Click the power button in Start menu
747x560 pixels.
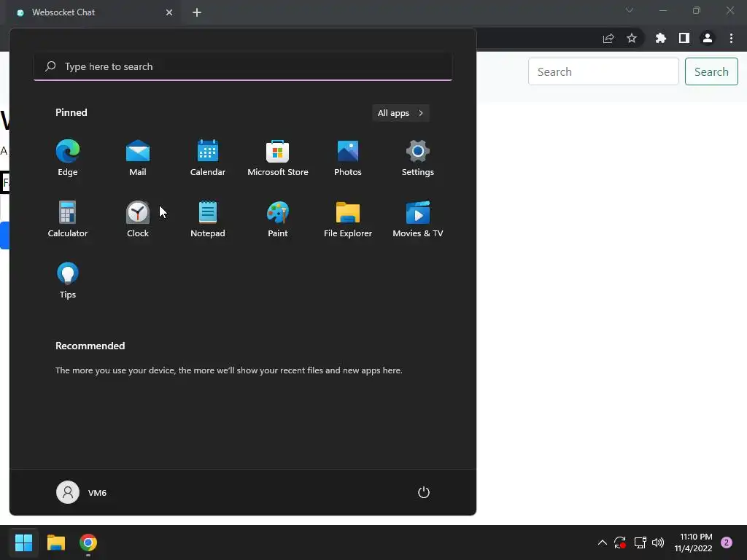[x=424, y=492]
